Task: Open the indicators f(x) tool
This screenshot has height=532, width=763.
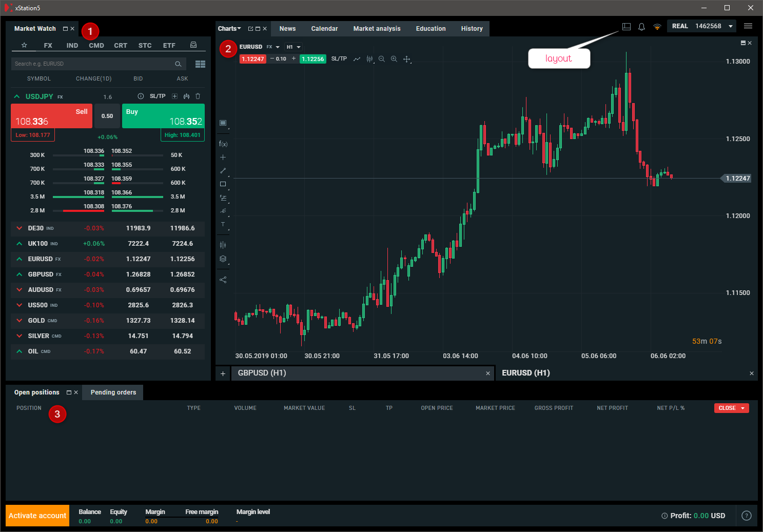Action: point(223,144)
